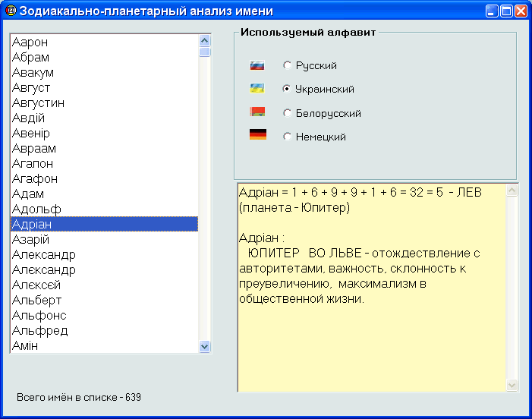Click the Ukrainian flag icon
Viewport: 532px width, 419px height.
pos(257,88)
